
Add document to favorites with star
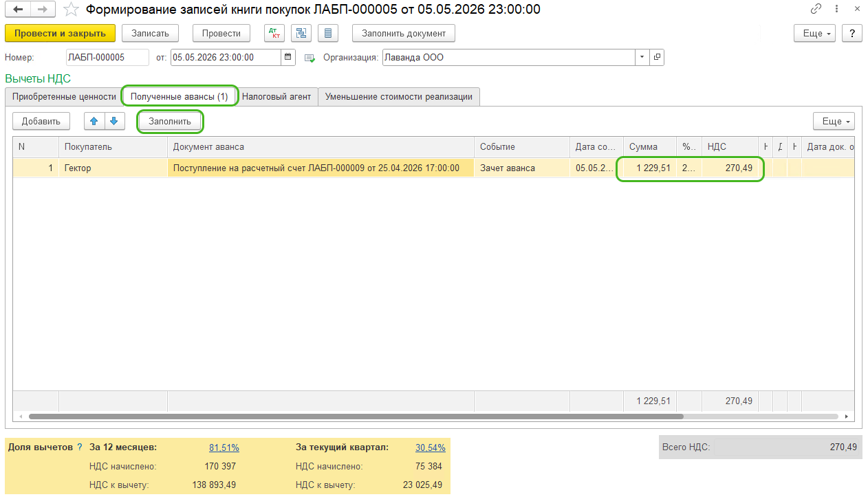(x=70, y=10)
